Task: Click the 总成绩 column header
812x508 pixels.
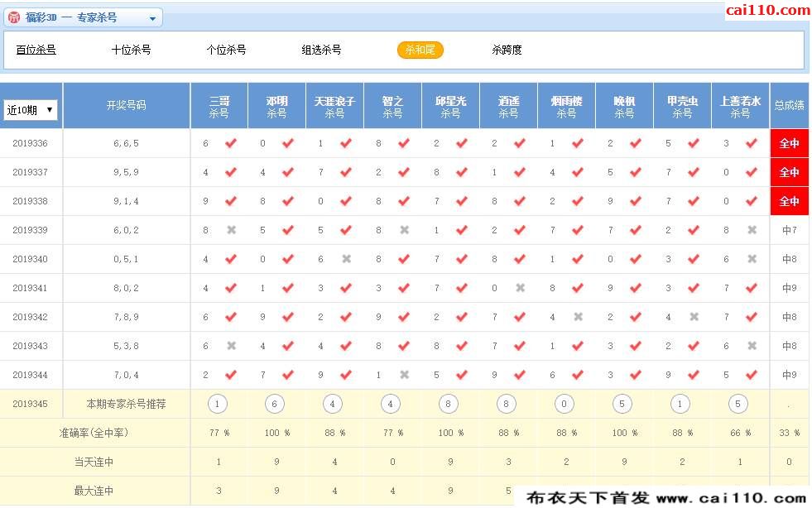Action: [x=790, y=105]
